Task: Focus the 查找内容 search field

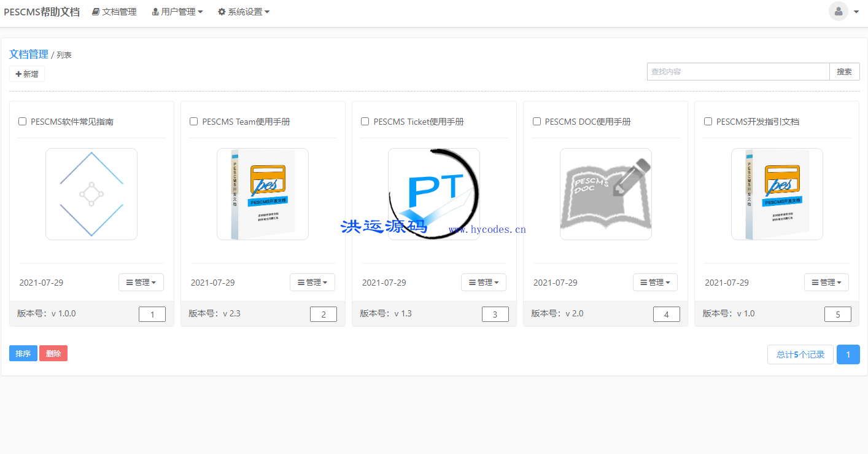Action: click(x=738, y=71)
